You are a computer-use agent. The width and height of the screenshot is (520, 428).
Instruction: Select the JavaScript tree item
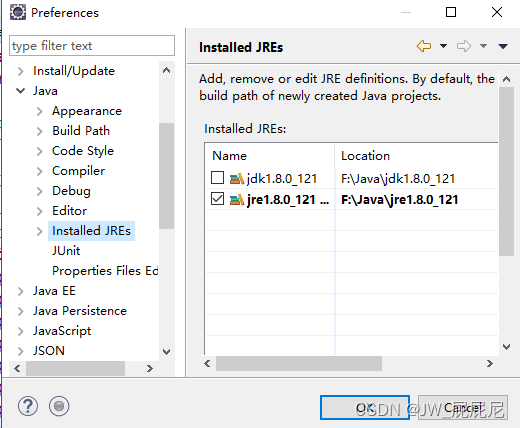(62, 331)
